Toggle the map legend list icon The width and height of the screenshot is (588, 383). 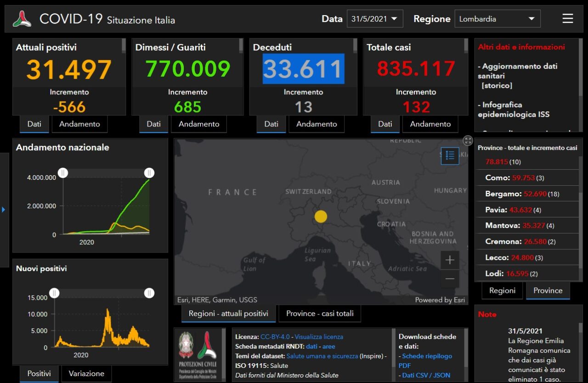pyautogui.click(x=450, y=155)
